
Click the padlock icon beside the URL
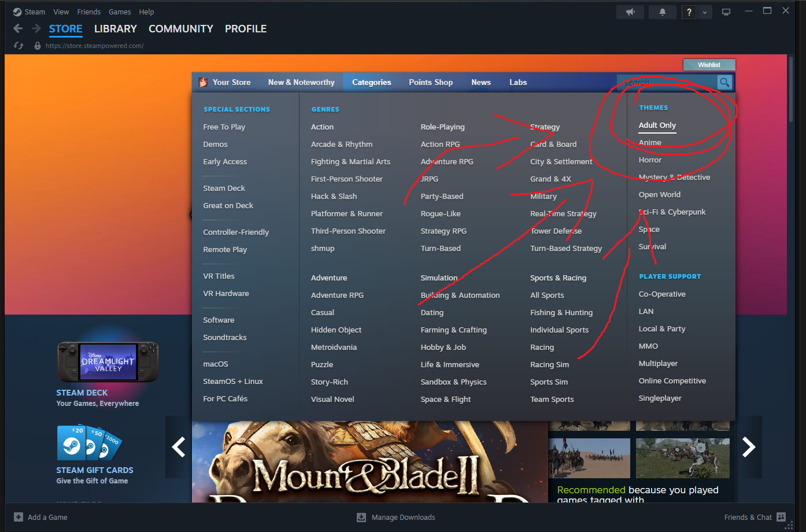38,46
